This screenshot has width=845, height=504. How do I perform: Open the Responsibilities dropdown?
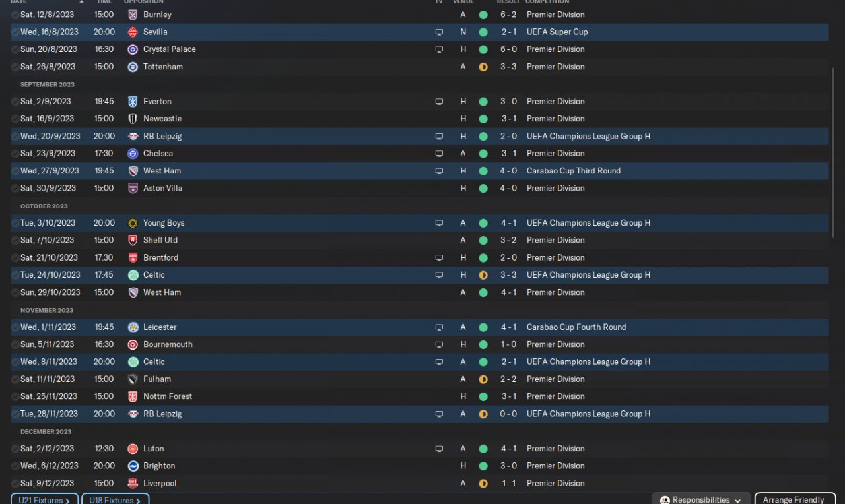[x=701, y=499]
